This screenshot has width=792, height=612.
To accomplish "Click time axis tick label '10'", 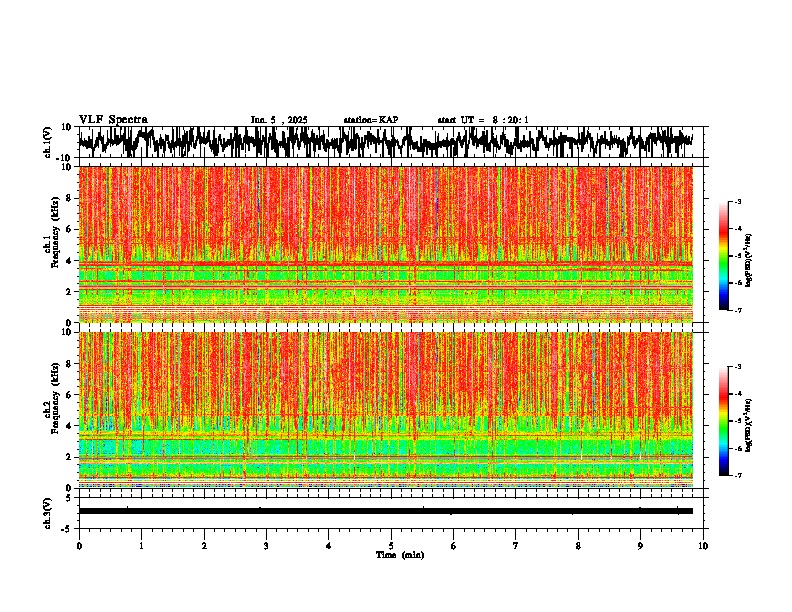I will (x=703, y=546).
